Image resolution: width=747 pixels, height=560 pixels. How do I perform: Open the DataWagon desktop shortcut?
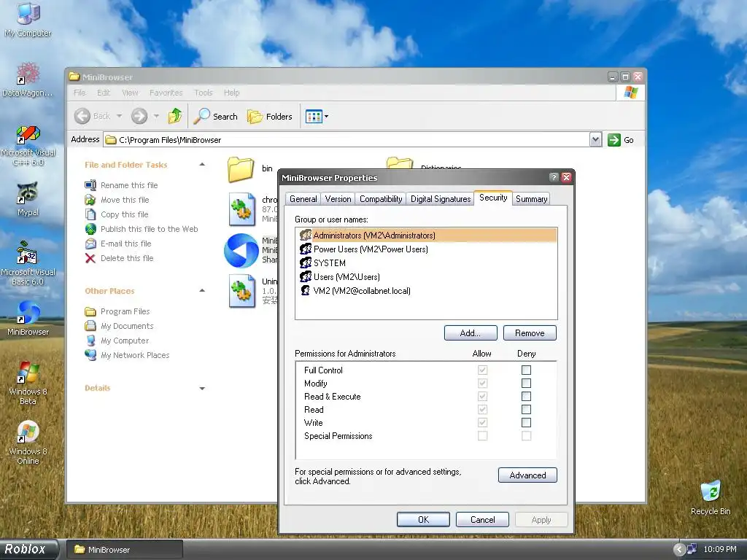[x=28, y=80]
